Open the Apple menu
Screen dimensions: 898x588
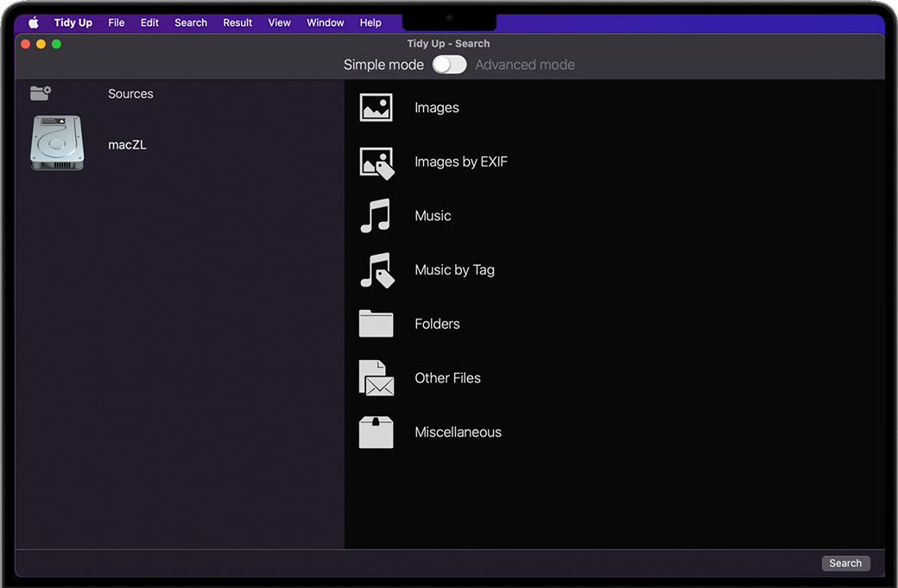(x=34, y=22)
